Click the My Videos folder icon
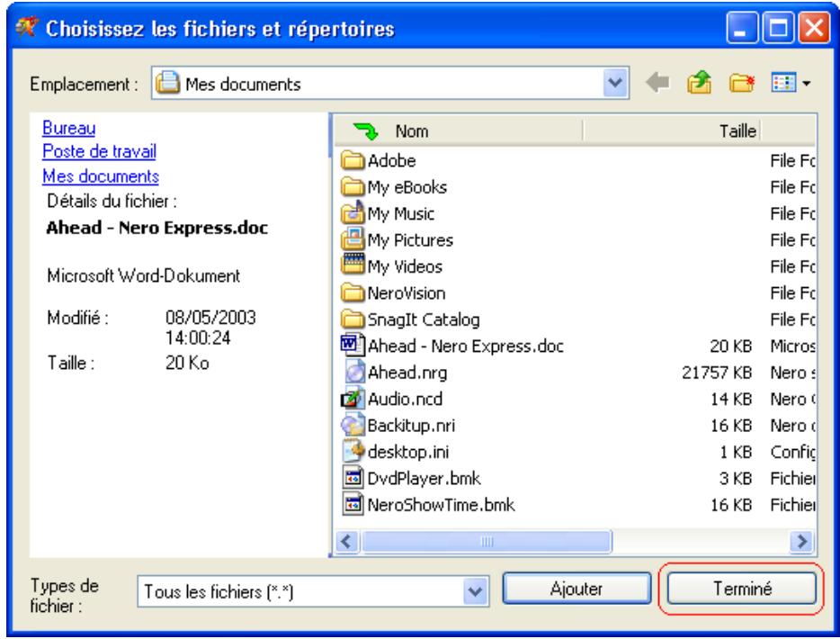Image resolution: width=840 pixels, height=639 pixels. coord(353,265)
